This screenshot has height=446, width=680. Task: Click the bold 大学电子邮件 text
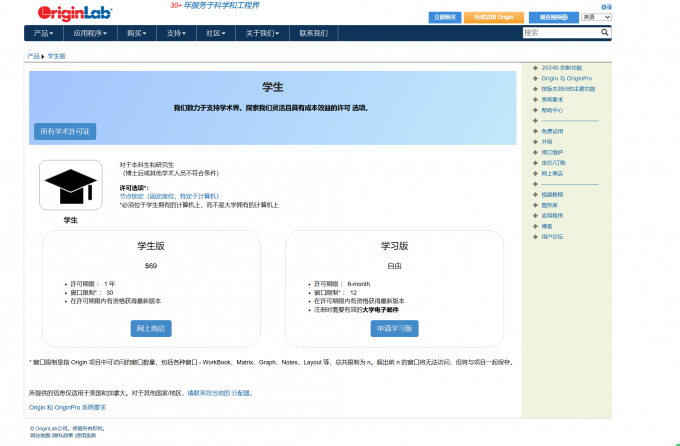pyautogui.click(x=381, y=310)
